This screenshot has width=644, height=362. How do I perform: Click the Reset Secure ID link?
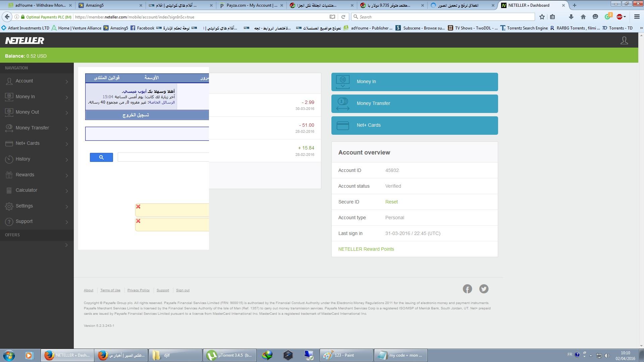[391, 202]
